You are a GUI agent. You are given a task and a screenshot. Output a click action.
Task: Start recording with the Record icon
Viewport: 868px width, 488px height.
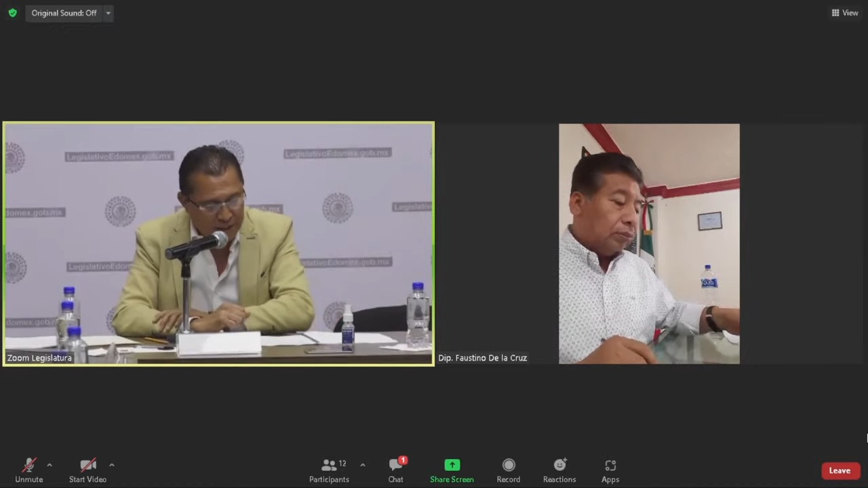click(x=508, y=465)
